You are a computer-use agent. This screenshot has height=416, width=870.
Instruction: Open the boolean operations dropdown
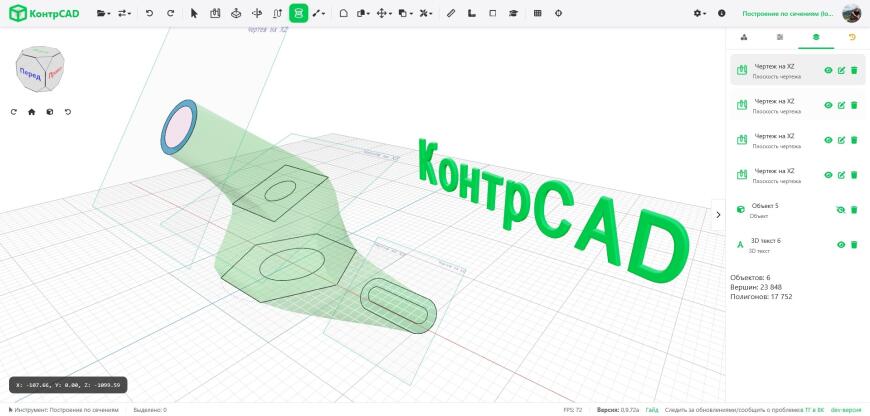363,13
